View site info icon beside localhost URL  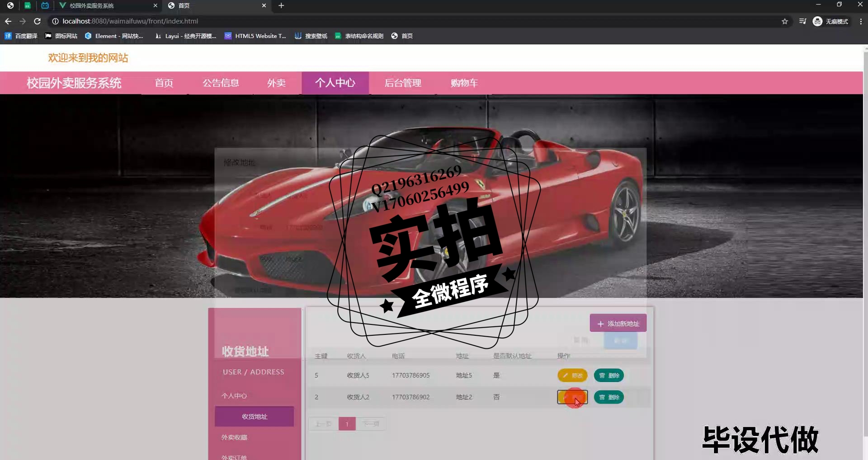(x=55, y=21)
